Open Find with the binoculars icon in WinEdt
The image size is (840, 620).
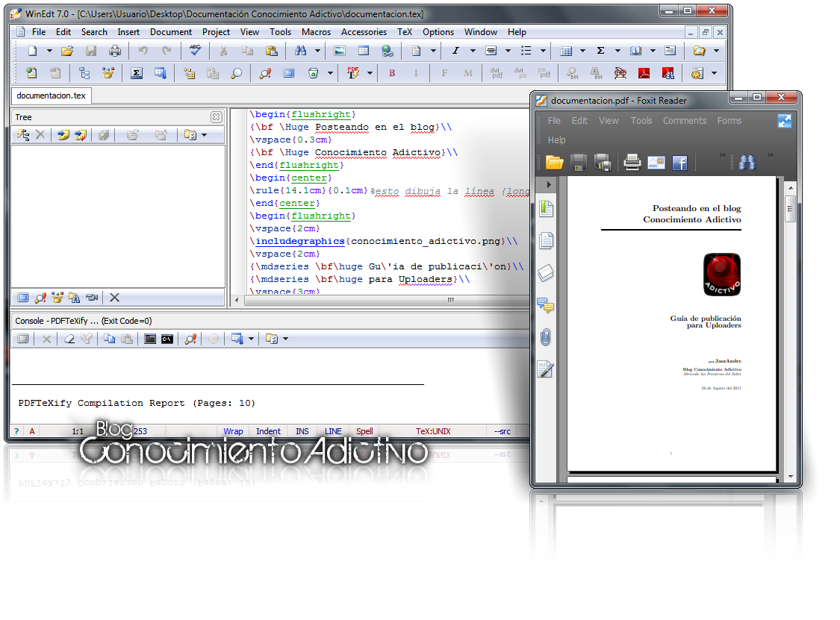tap(301, 51)
